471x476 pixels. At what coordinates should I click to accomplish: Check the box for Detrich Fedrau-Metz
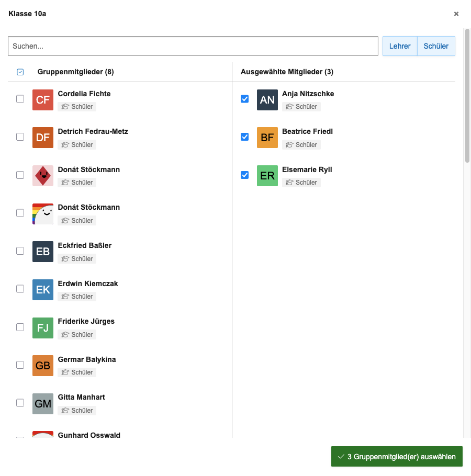tap(20, 137)
